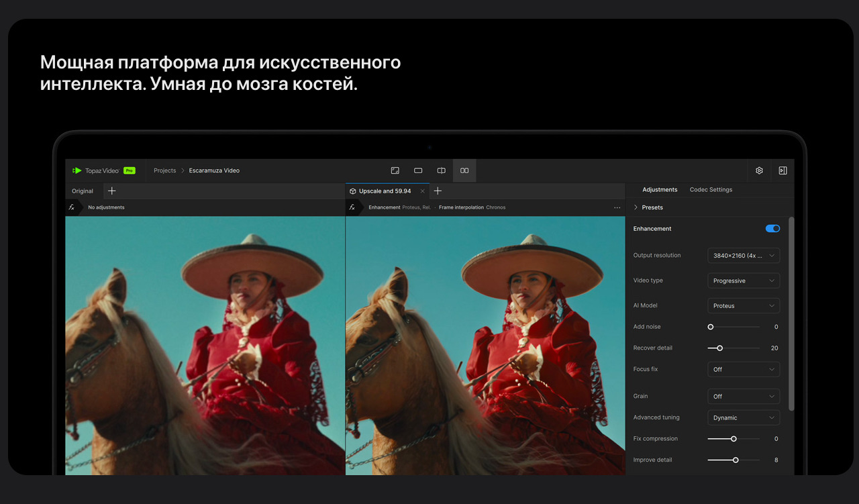Image resolution: width=859 pixels, height=504 pixels.
Task: Open settings via the gear icon
Action: [759, 170]
